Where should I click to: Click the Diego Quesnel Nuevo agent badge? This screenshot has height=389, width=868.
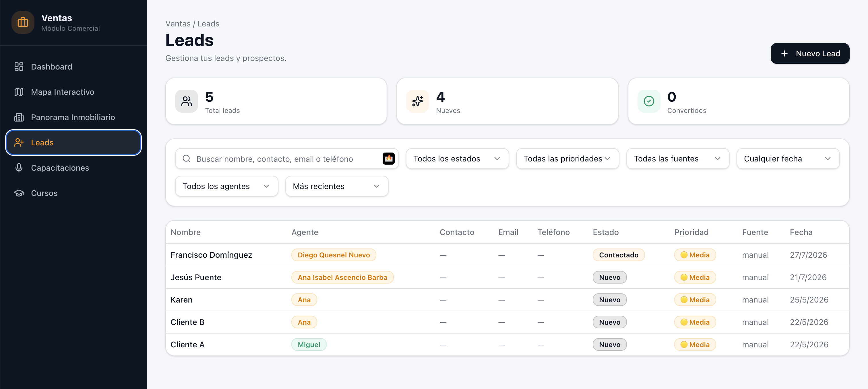(334, 255)
